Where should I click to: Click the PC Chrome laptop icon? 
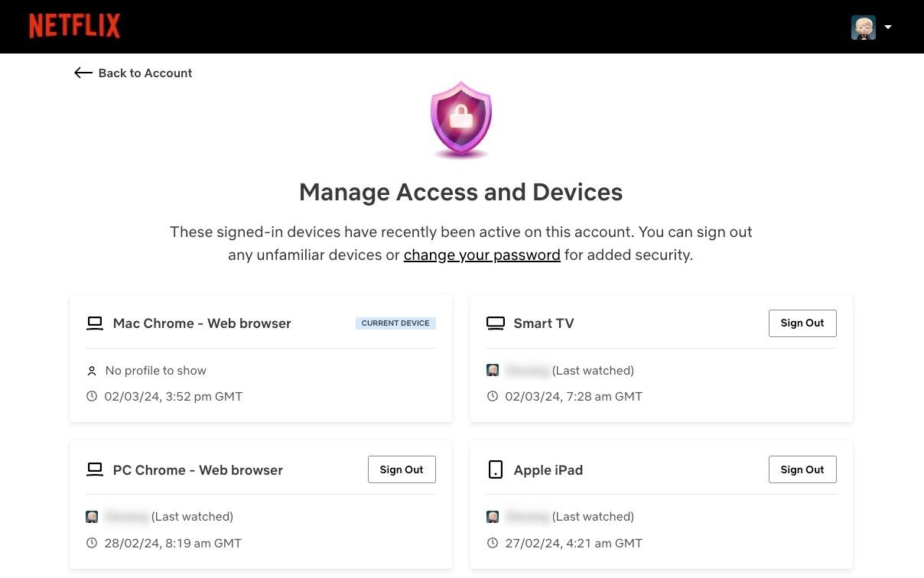[95, 470]
